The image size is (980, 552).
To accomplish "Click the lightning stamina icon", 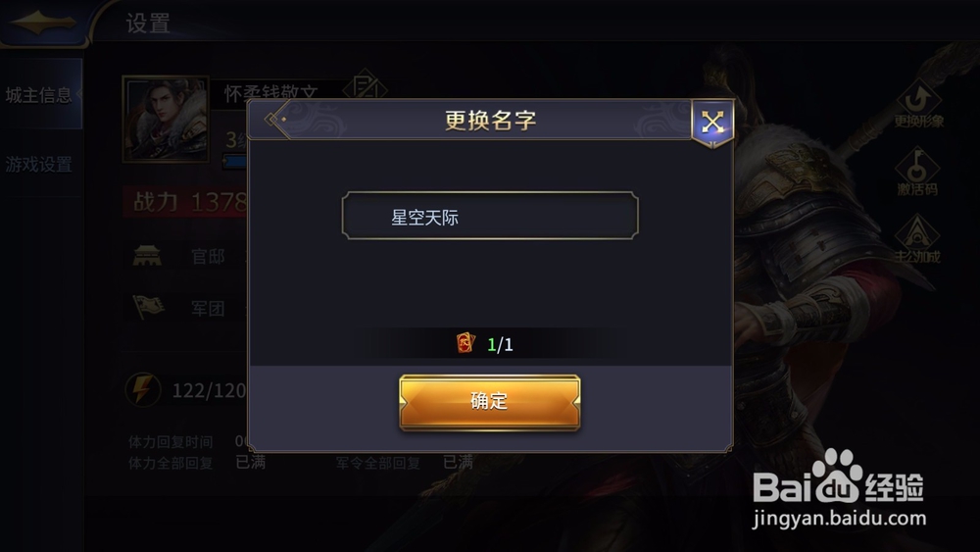I will [x=143, y=389].
